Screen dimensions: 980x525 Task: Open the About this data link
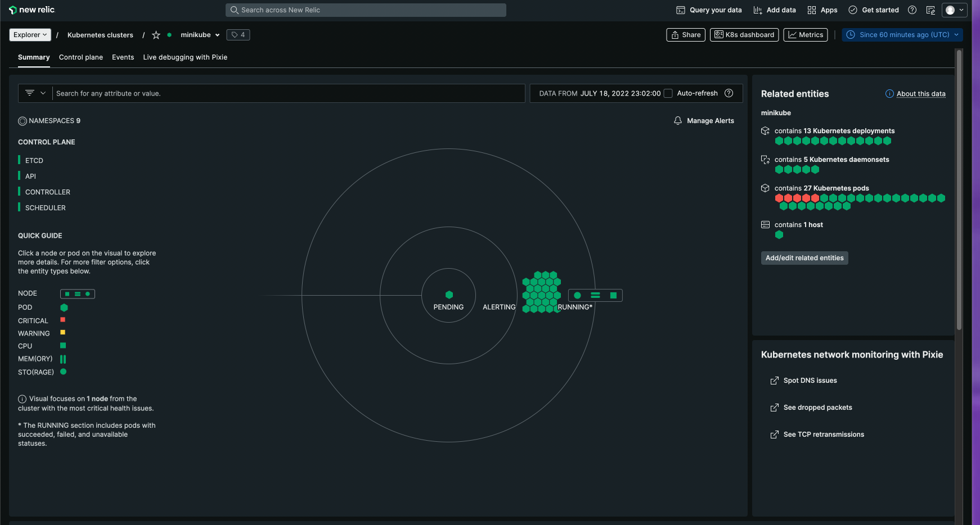[921, 94]
